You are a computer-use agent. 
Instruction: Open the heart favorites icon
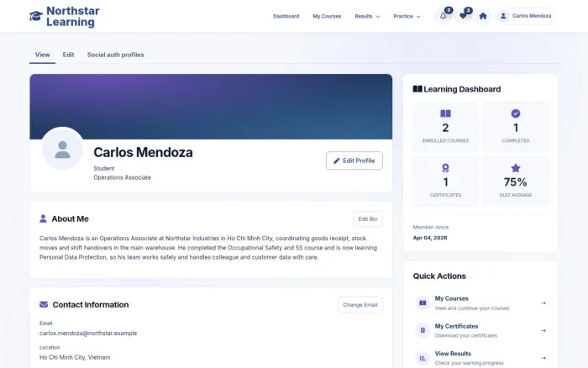click(x=463, y=16)
